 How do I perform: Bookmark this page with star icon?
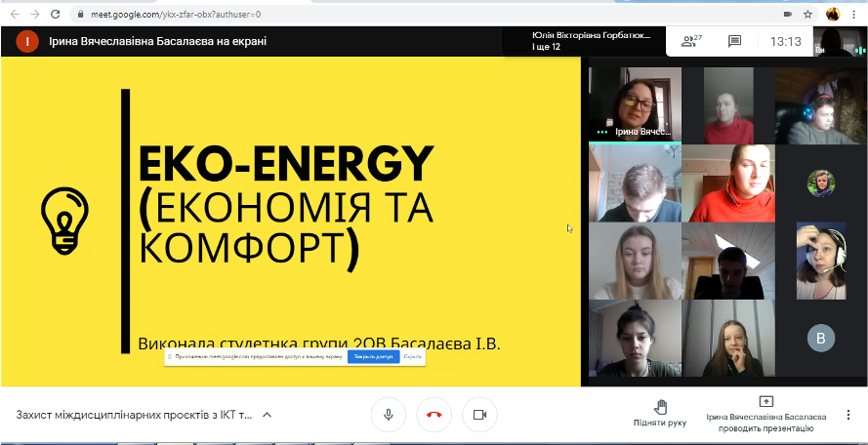pyautogui.click(x=807, y=15)
